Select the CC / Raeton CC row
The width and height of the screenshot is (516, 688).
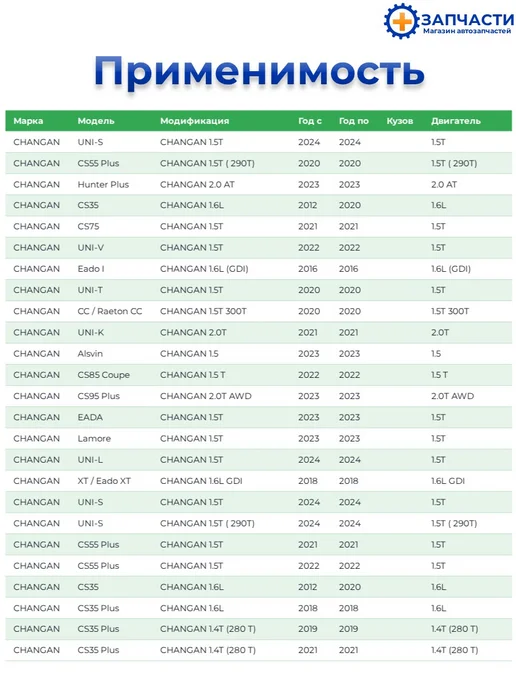(x=258, y=311)
